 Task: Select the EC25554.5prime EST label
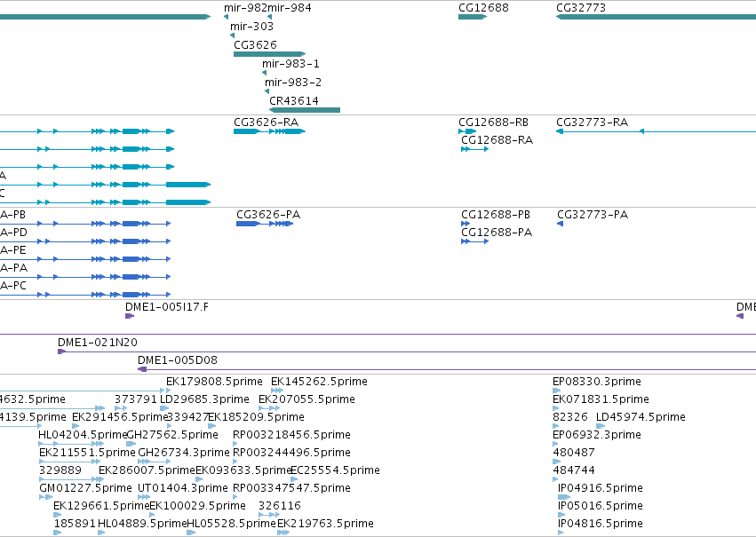click(336, 470)
